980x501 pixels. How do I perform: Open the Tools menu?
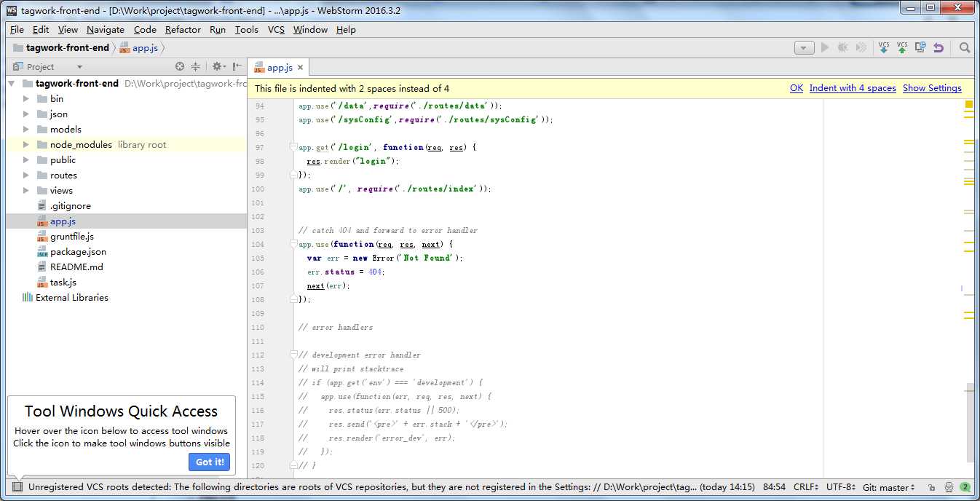point(247,29)
